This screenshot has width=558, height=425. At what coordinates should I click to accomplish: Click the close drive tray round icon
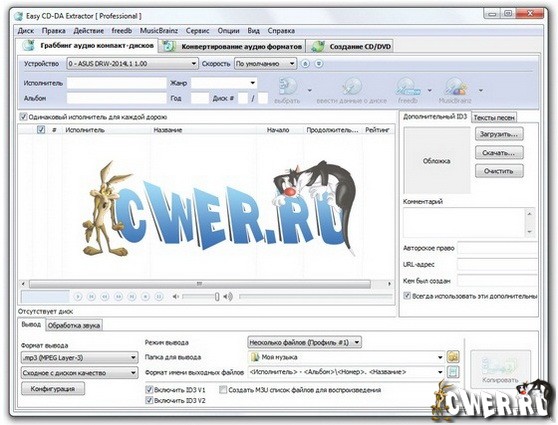click(319, 64)
